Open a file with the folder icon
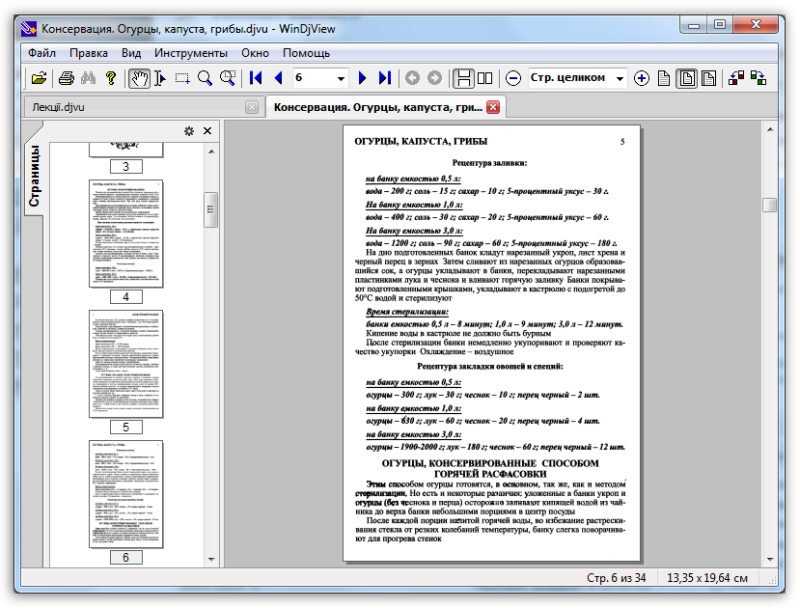Image resolution: width=800 pixels, height=608 pixels. click(x=39, y=78)
